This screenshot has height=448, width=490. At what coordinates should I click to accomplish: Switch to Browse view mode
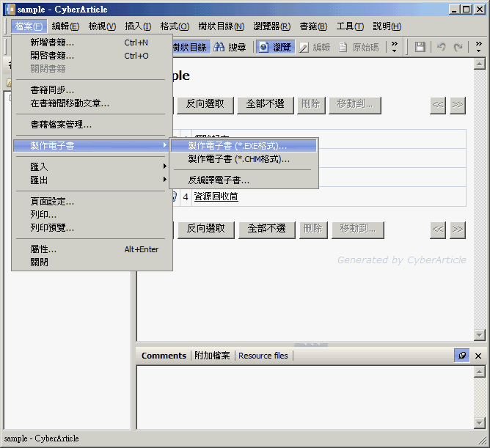274,47
